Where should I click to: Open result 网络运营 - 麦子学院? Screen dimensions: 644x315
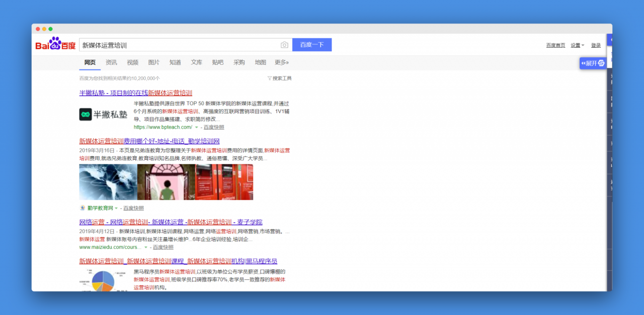pos(171,222)
